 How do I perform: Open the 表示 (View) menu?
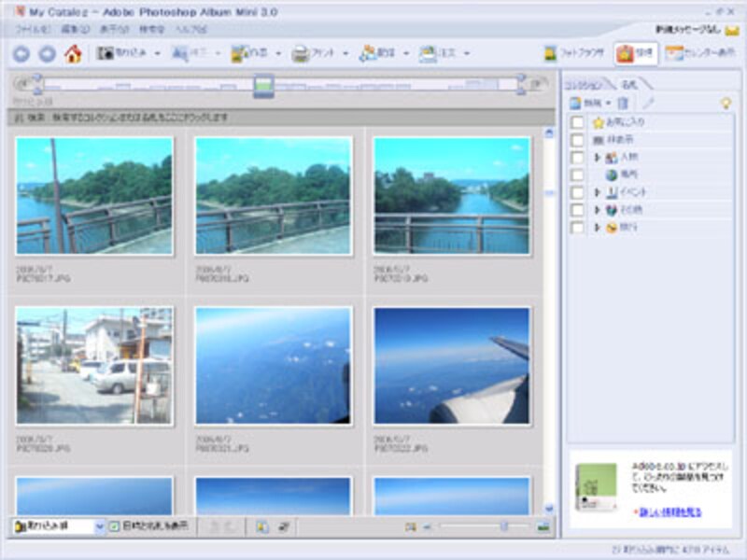(x=114, y=30)
